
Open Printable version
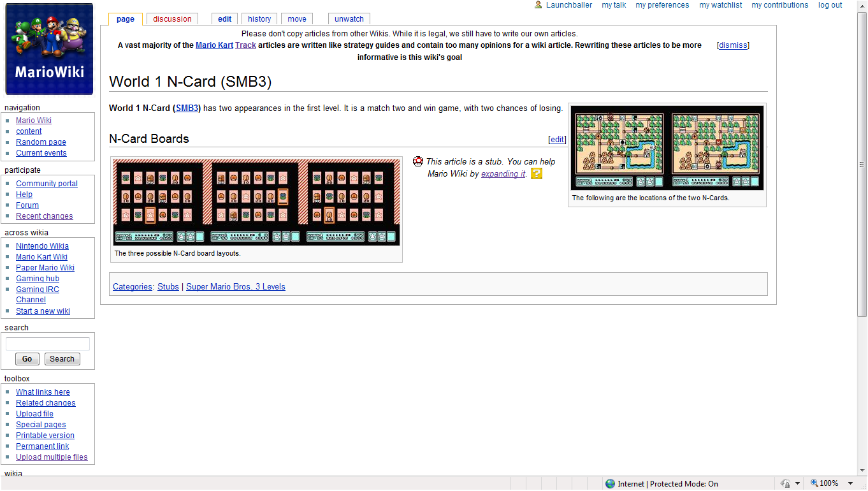point(45,436)
